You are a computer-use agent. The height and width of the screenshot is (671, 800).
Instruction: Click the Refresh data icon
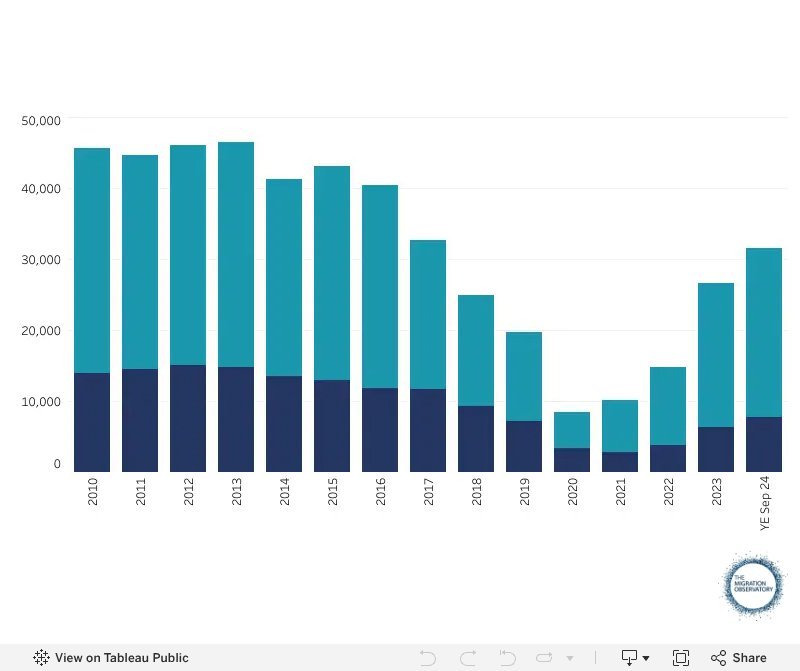tap(544, 658)
